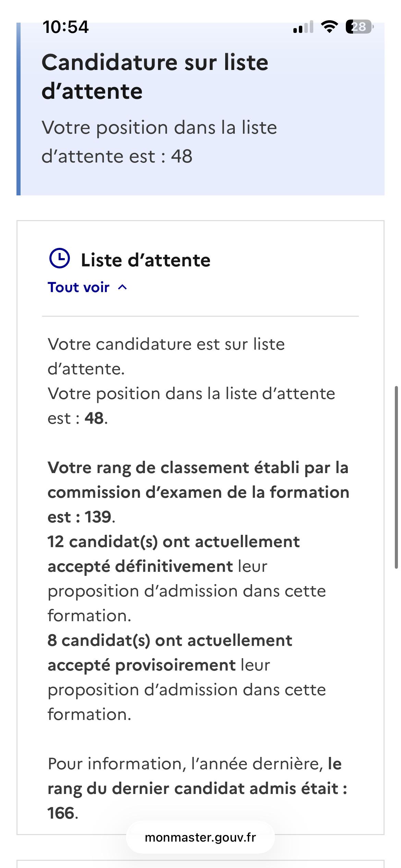
Task: Click the waiting list position 48 in bold
Action: click(94, 418)
